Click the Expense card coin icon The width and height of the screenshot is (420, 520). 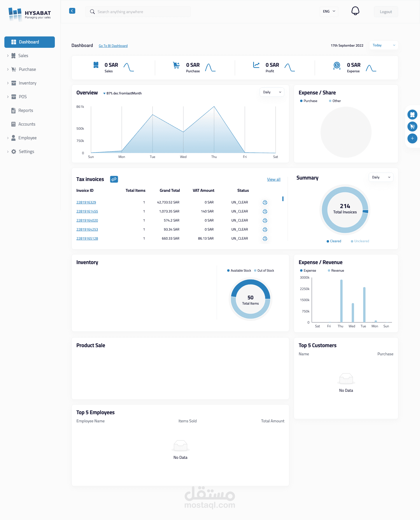click(337, 66)
